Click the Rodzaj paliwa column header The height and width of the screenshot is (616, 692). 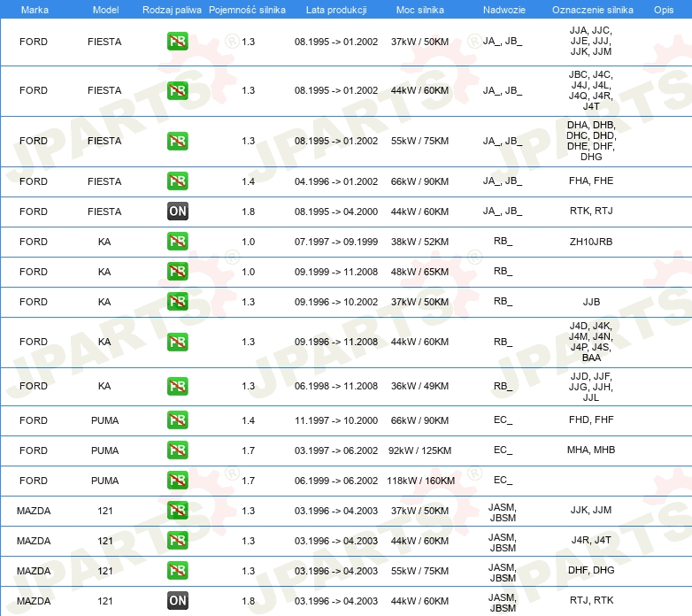pos(172,10)
